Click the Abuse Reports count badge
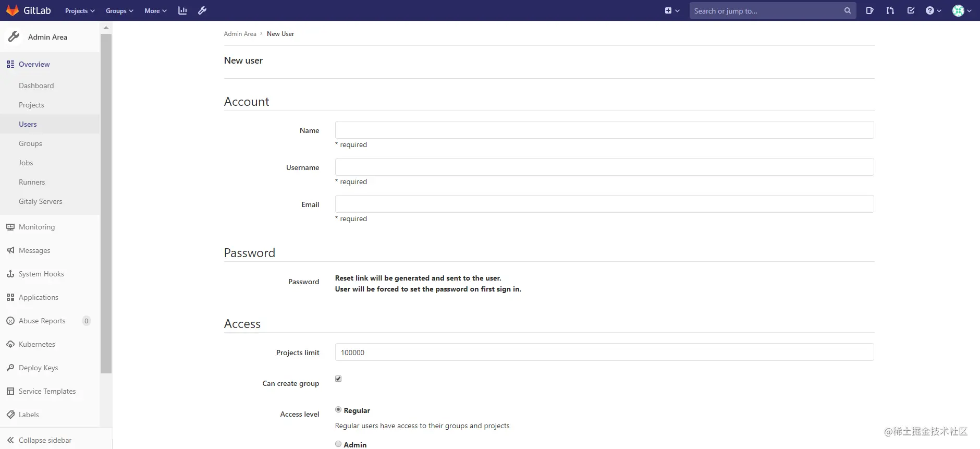Screen dimensions: 980x449 click(87, 321)
